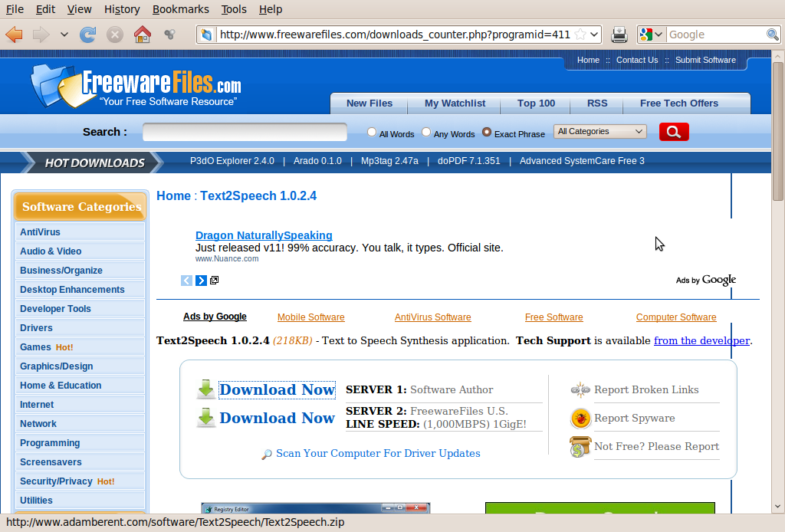Image resolution: width=785 pixels, height=532 pixels.
Task: Click the Home breadcrumb link
Action: [x=174, y=195]
